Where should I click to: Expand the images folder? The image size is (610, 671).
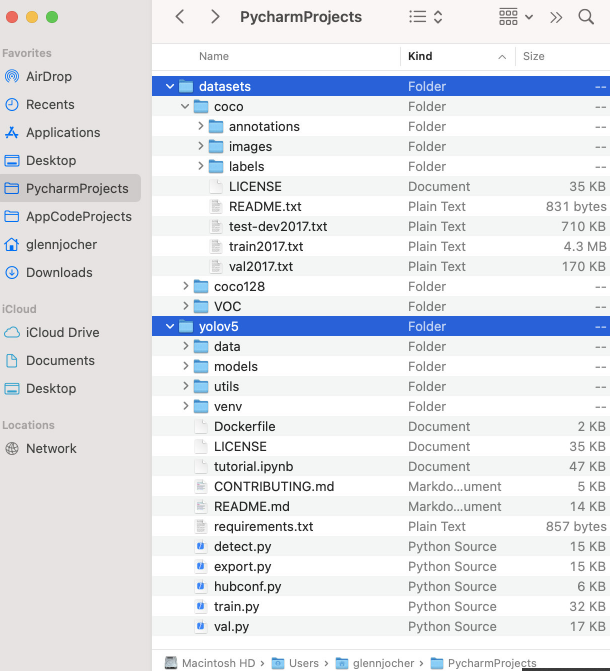200,146
